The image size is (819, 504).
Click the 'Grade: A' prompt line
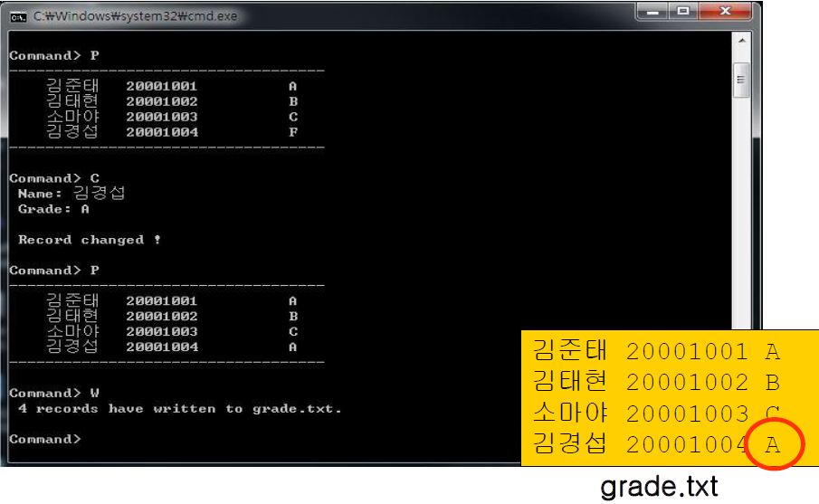[53, 209]
